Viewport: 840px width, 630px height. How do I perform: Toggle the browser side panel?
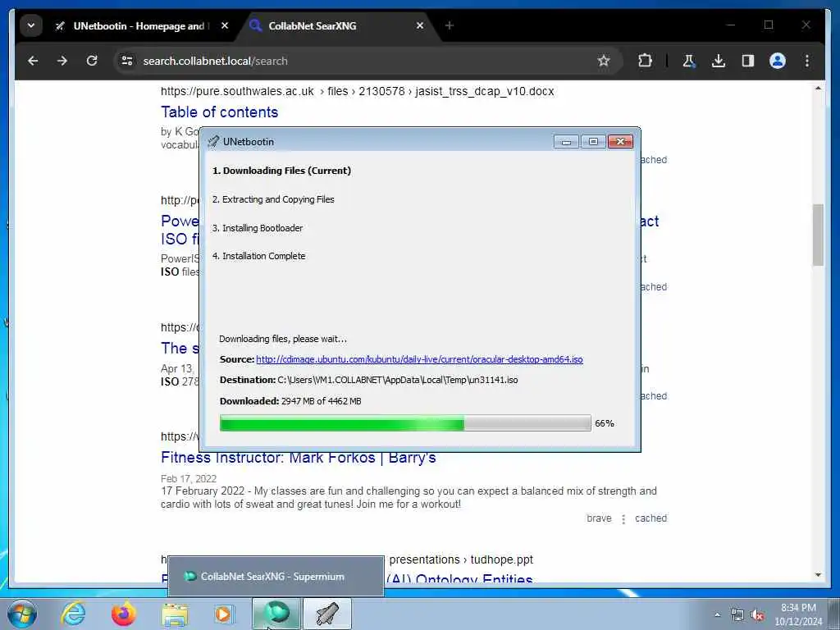point(748,61)
